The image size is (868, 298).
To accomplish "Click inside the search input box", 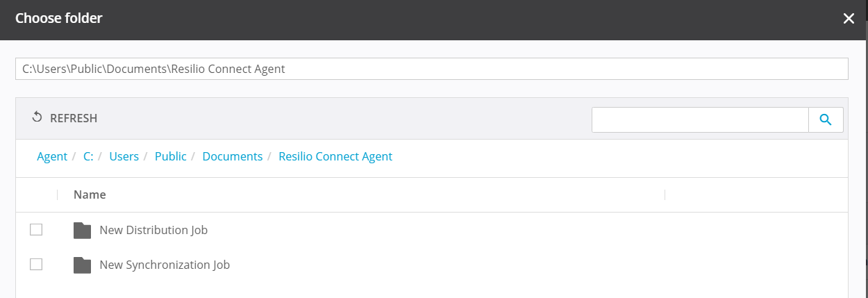I will pos(699,119).
